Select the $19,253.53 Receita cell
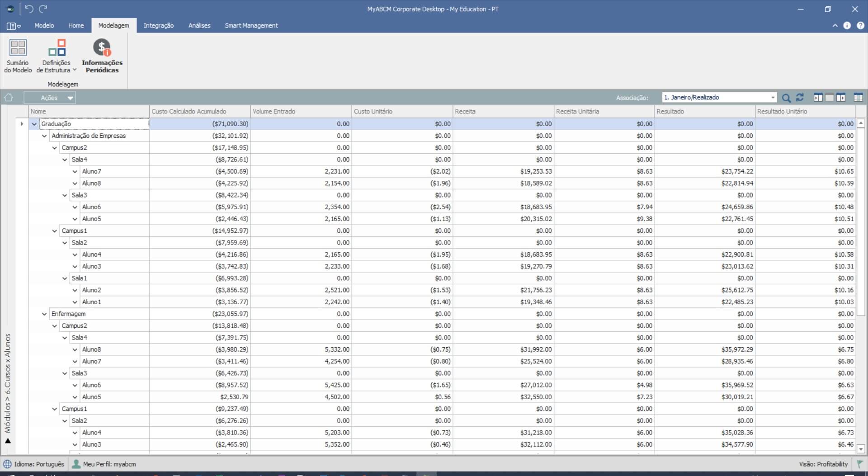This screenshot has height=476, width=868. tap(503, 171)
